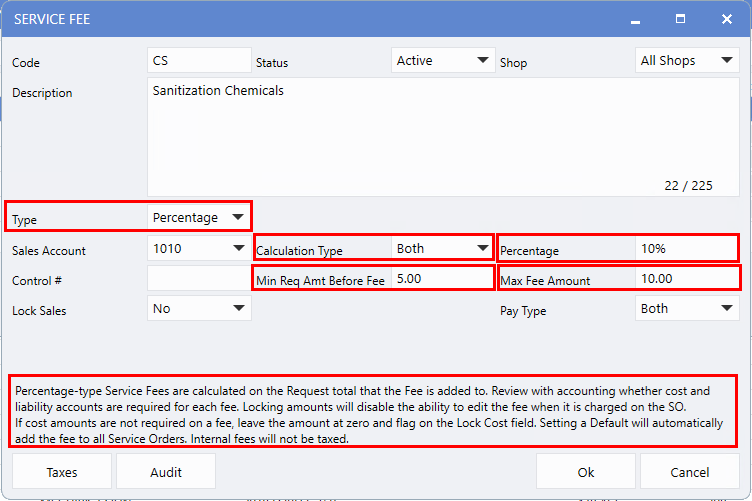Open the Calculation Type dropdown

(440, 249)
